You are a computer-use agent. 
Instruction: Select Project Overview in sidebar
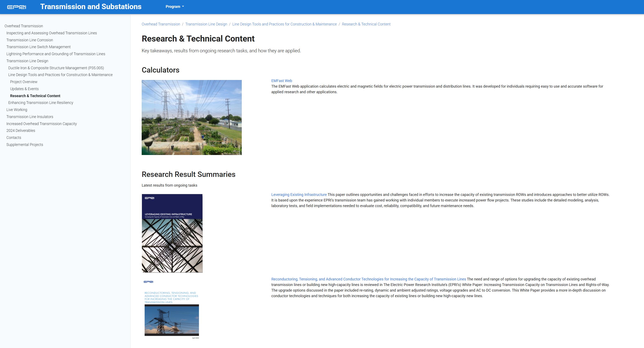click(24, 82)
